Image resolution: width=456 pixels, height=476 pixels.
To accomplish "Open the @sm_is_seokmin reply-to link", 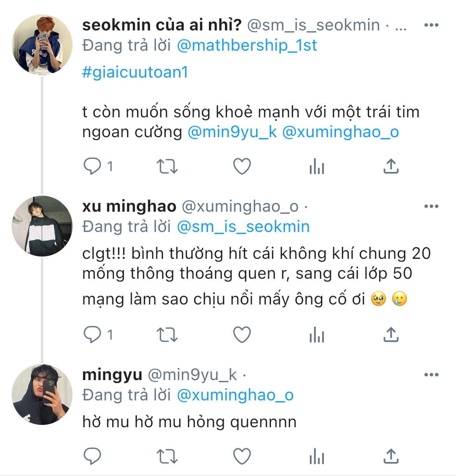I will 243,226.
